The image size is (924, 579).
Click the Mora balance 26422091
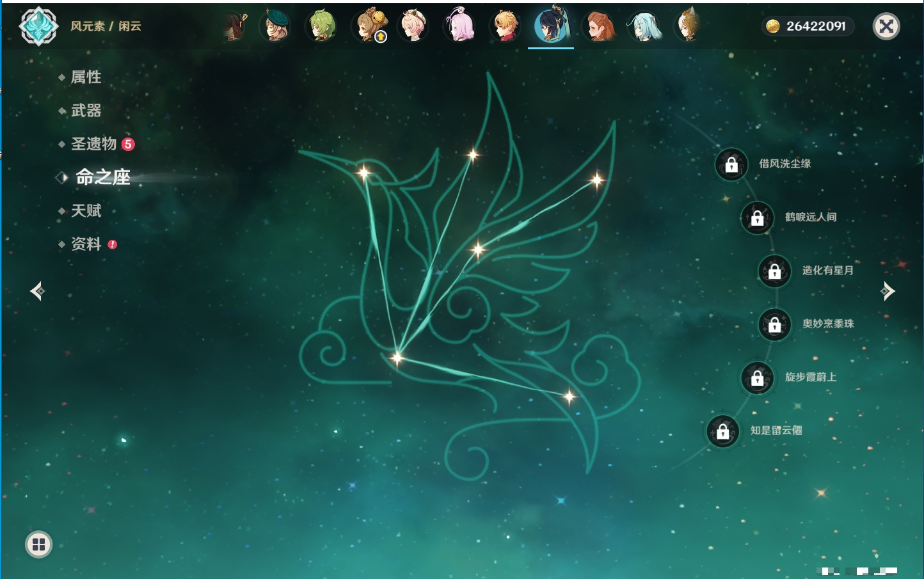(816, 26)
